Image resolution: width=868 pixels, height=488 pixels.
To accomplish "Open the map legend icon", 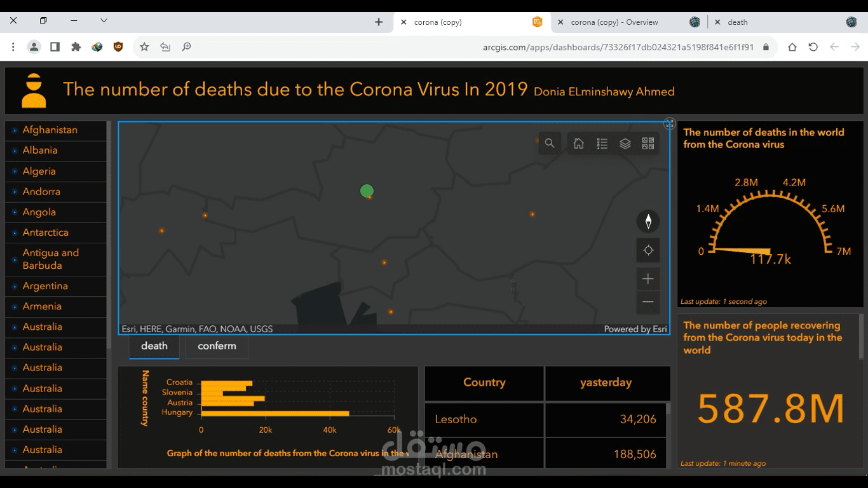I will pyautogui.click(x=602, y=143).
